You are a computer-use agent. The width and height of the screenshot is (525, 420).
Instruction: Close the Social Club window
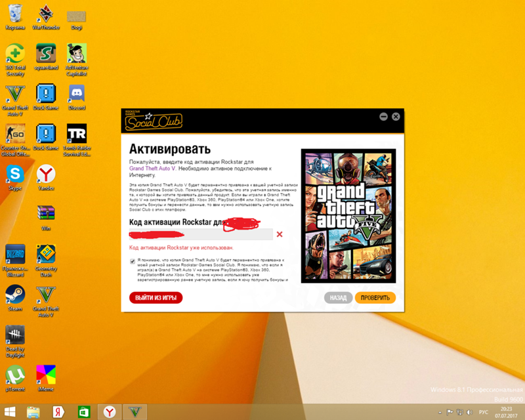tap(396, 117)
